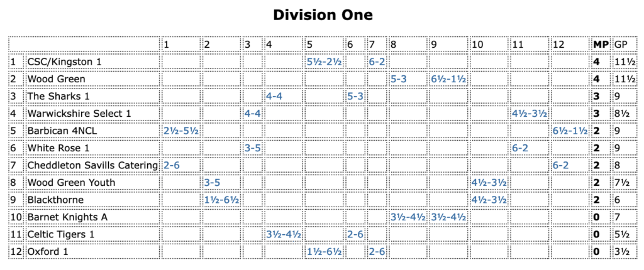
Task: Open Blackthorne's 1½-6½ result link
Action: [221, 200]
